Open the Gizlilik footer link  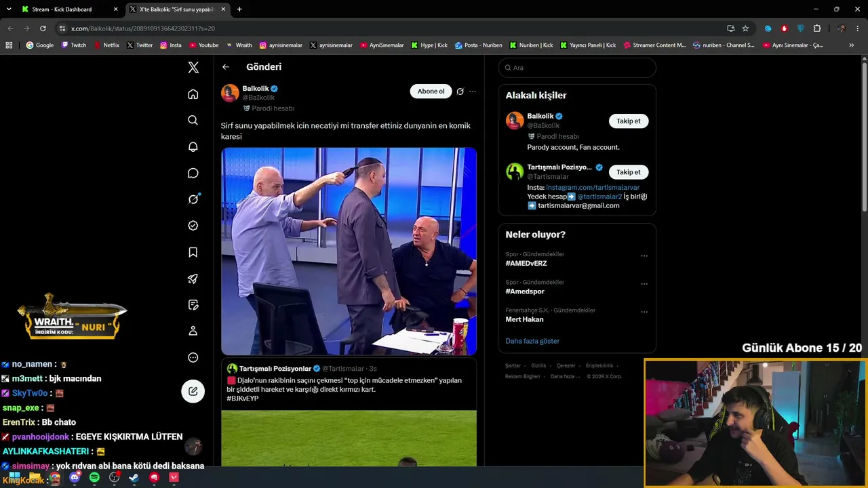click(x=538, y=366)
